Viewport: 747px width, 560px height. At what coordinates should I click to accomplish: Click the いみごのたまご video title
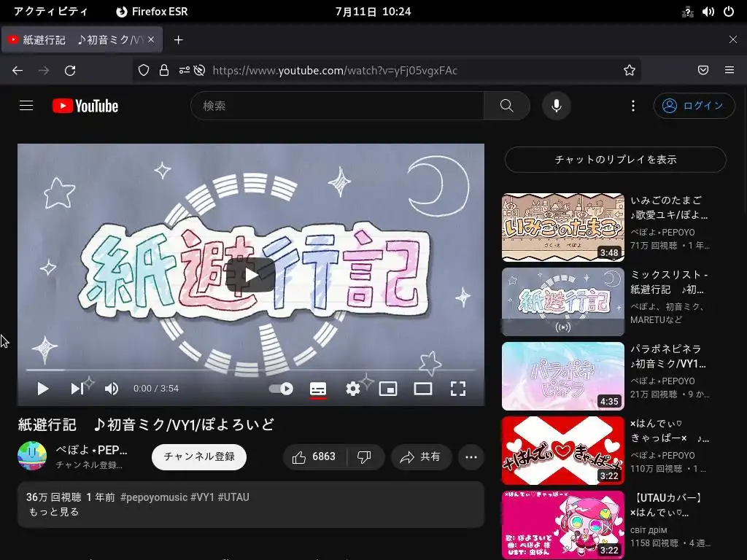(x=669, y=208)
